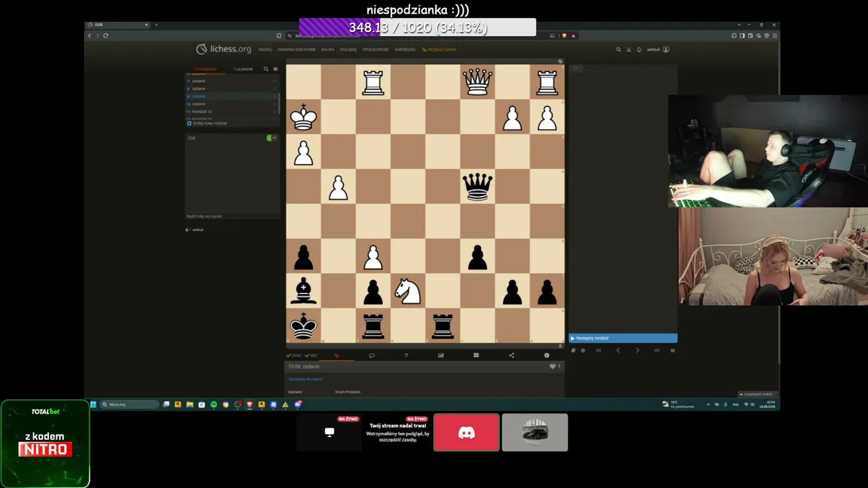This screenshot has width=868, height=488.
Task: Open the car thumbnail in stream overlay
Action: (x=535, y=432)
